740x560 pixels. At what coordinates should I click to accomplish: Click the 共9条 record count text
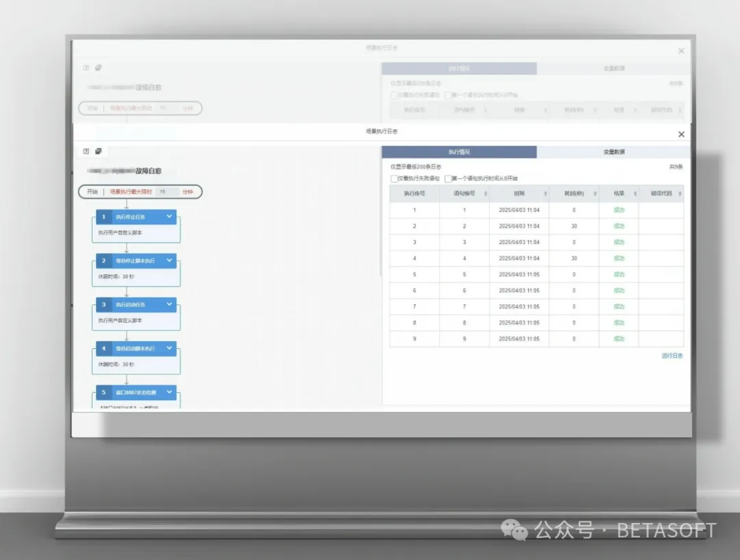(676, 167)
